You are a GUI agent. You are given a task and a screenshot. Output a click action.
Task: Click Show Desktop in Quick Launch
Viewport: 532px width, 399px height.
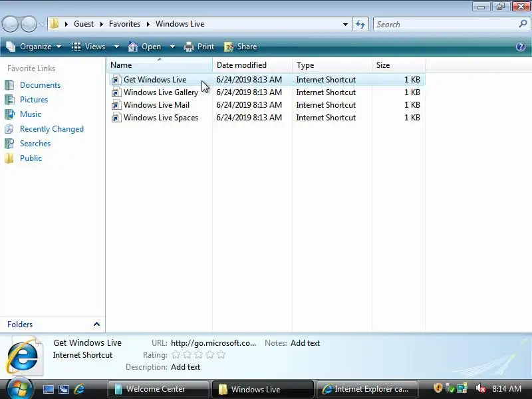(48, 389)
